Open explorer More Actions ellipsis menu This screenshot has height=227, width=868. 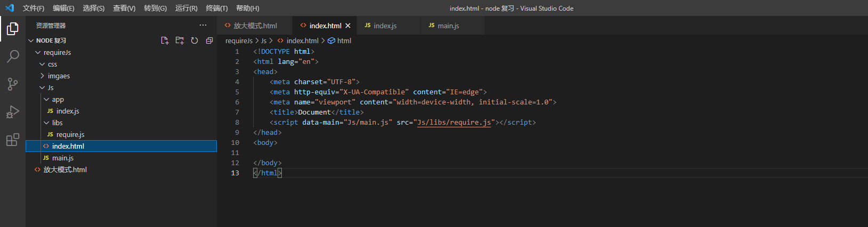[203, 25]
